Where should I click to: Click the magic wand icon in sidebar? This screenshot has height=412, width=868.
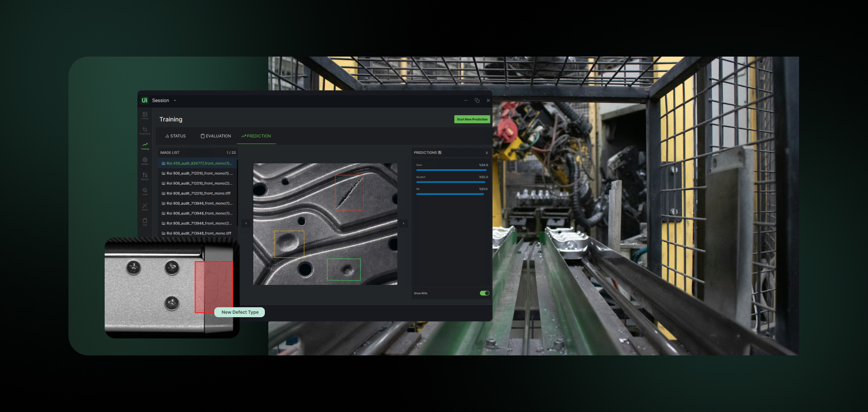[145, 206]
